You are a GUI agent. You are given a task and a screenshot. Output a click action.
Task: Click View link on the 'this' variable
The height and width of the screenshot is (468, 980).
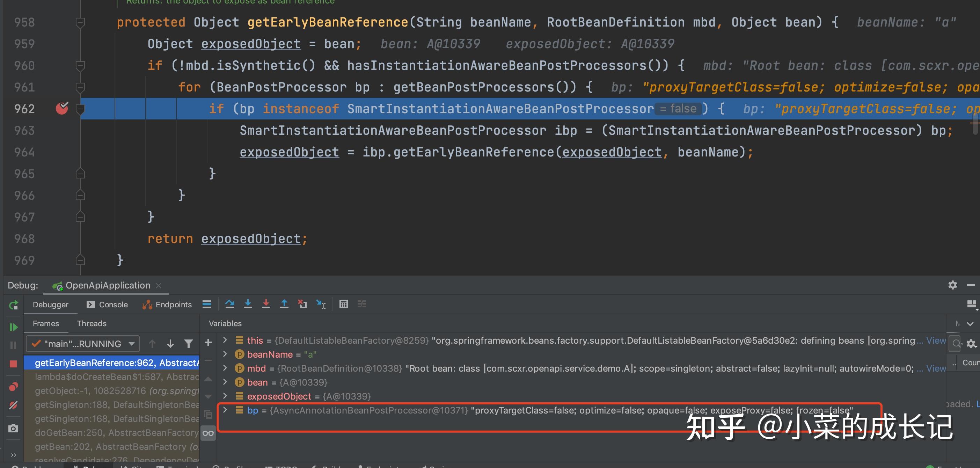pyautogui.click(x=936, y=341)
